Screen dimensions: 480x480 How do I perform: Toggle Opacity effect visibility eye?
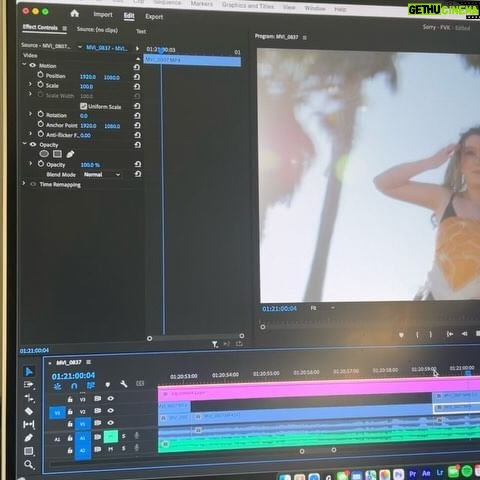[33, 144]
